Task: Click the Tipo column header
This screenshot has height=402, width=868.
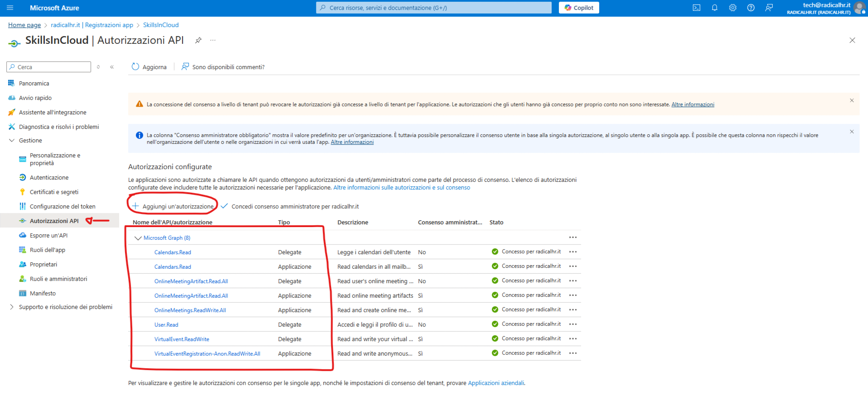Action: click(284, 222)
